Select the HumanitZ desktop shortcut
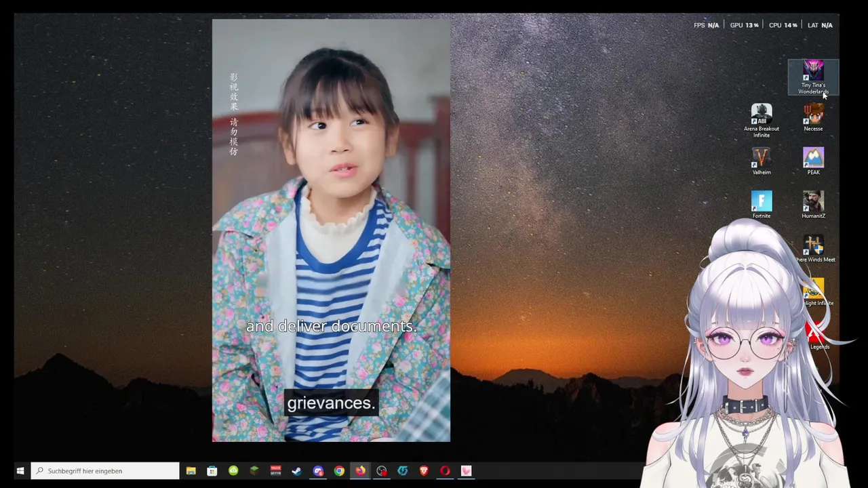Screen dimensions: 868x488 [x=813, y=205]
